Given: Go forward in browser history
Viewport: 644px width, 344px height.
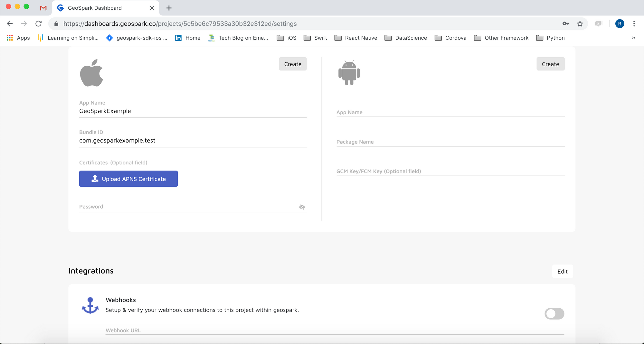Looking at the screenshot, I should coord(24,23).
